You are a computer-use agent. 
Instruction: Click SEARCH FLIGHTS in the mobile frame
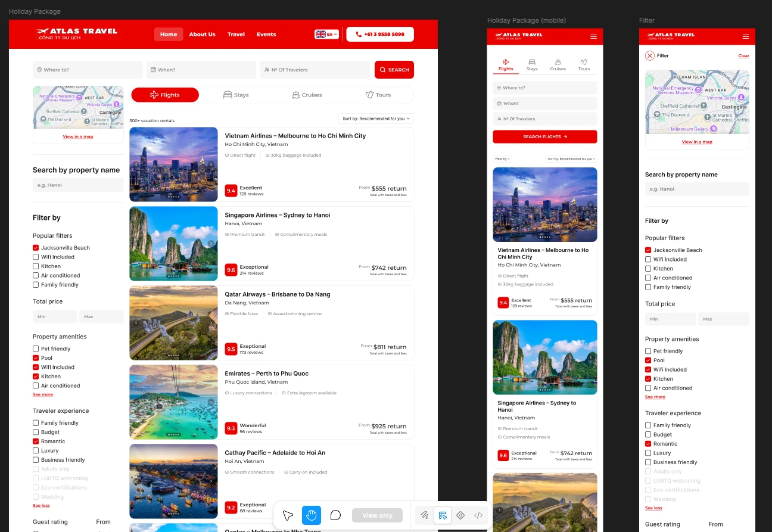click(x=545, y=137)
